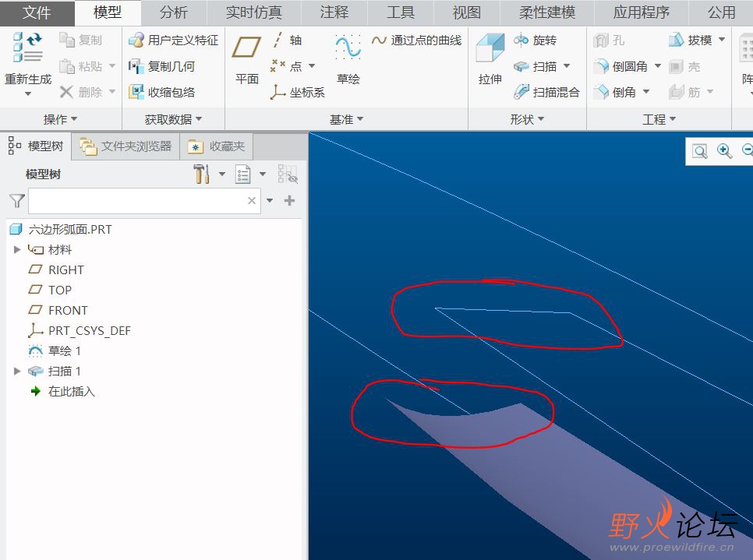This screenshot has width=753, height=560.
Task: Switch to the 注释 ribbon tab
Action: 334,12
